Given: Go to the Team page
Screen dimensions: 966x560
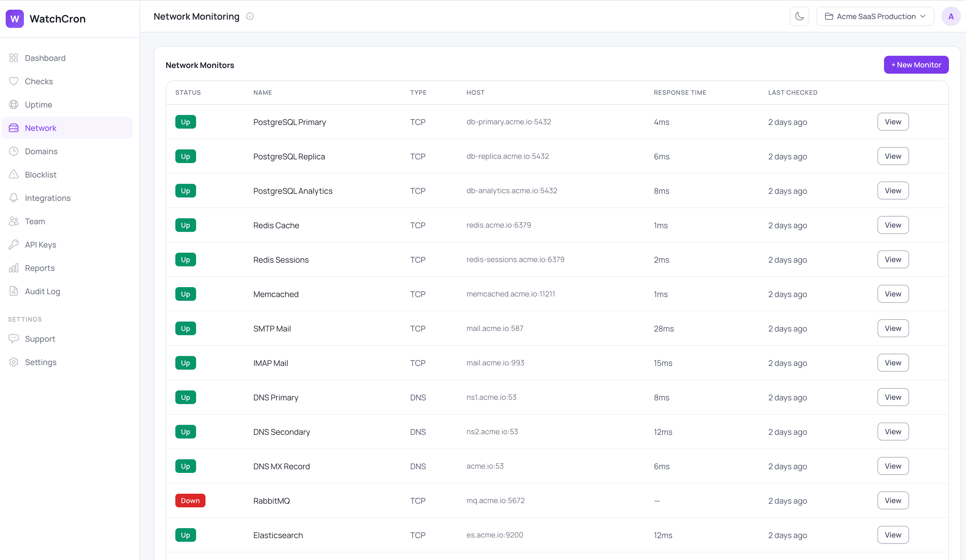Looking at the screenshot, I should point(67,221).
